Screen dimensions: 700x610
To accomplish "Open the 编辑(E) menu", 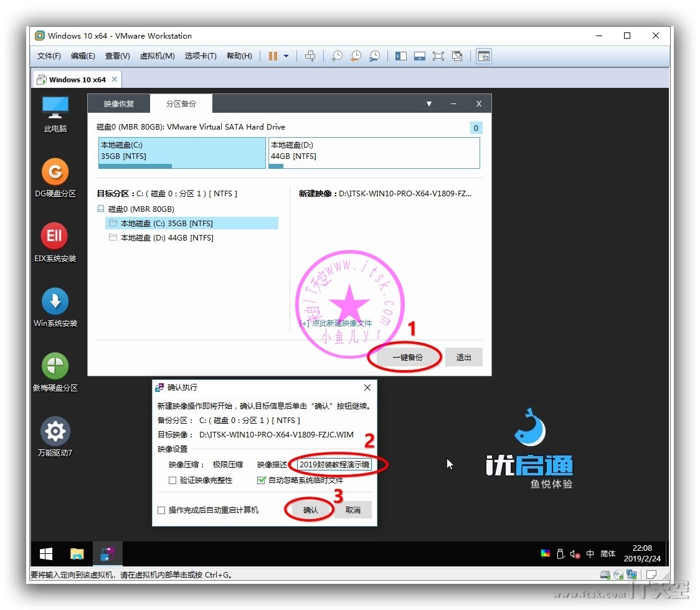I will pyautogui.click(x=83, y=56).
